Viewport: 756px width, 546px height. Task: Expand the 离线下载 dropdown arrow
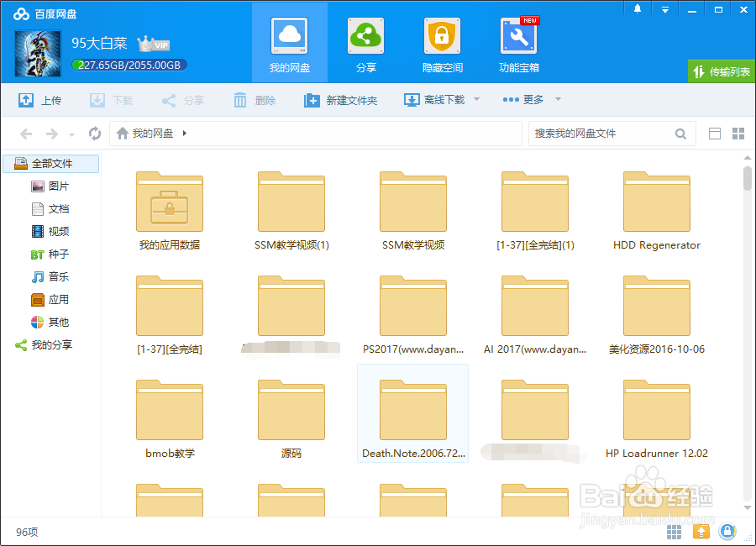click(476, 99)
